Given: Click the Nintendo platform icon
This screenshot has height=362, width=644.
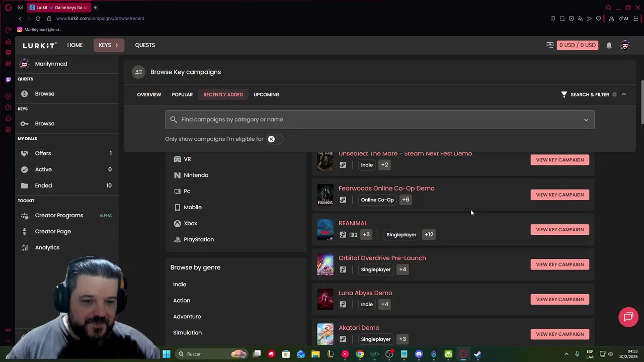Looking at the screenshot, I should (177, 175).
